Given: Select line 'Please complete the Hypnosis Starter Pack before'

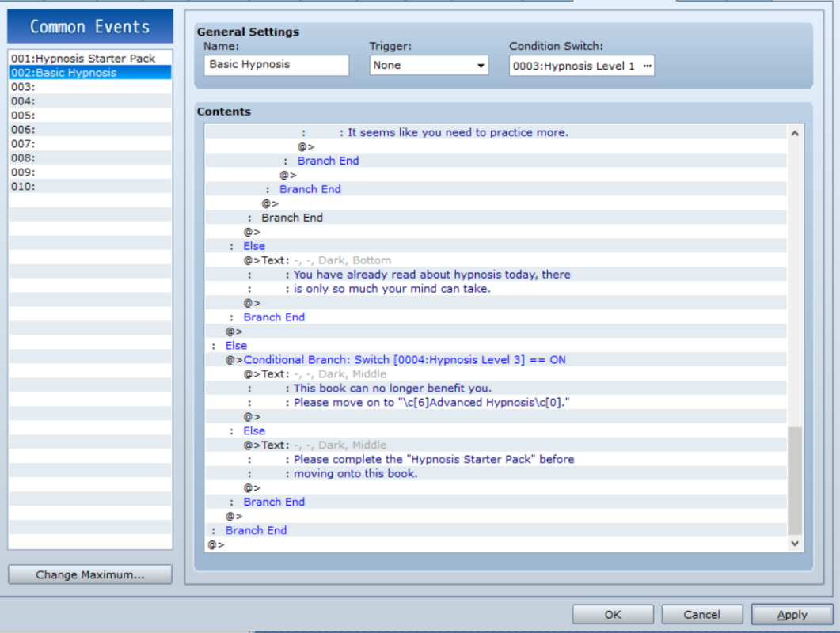Looking at the screenshot, I should tap(496, 459).
